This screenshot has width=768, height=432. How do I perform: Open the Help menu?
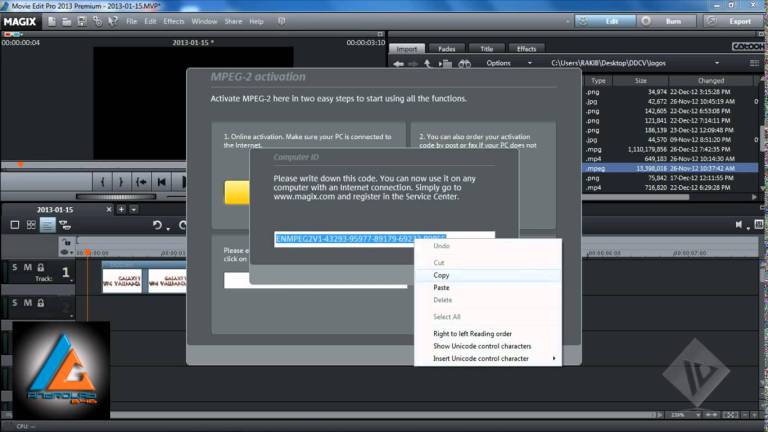pyautogui.click(x=256, y=22)
